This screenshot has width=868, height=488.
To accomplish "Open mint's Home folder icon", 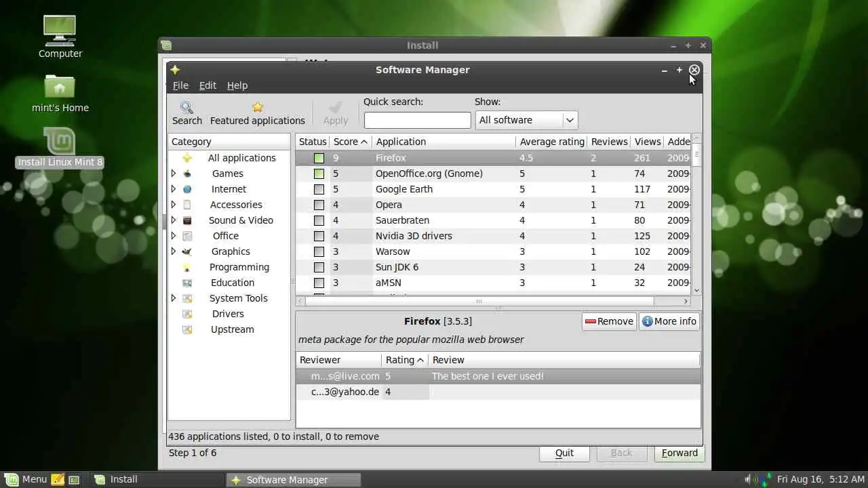I will [x=60, y=92].
